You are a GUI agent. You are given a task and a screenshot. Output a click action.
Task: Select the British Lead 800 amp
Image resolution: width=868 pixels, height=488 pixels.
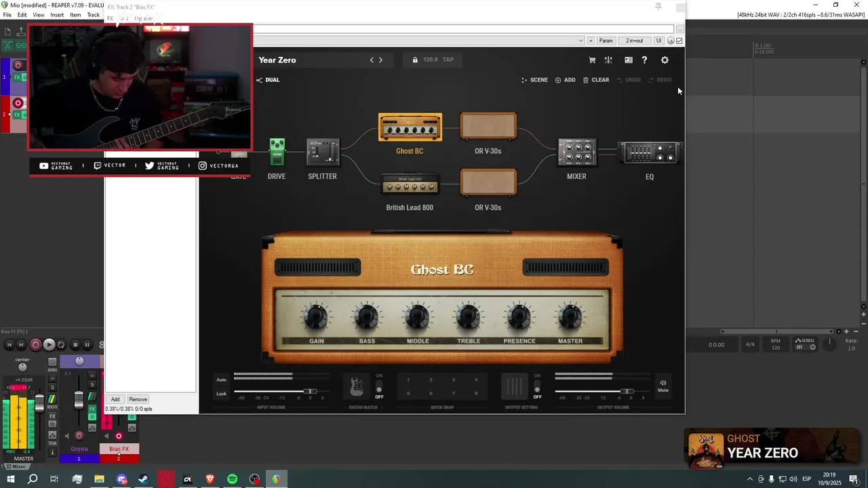410,184
